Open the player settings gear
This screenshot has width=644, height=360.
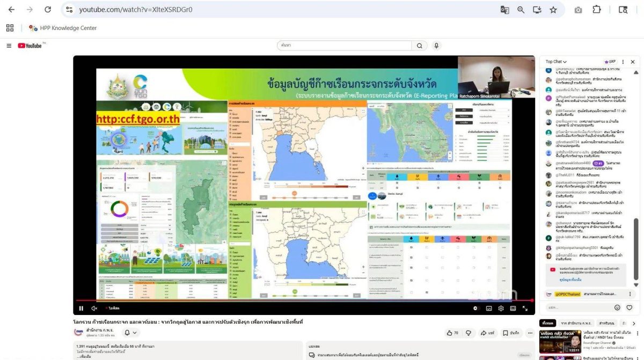[501, 308]
